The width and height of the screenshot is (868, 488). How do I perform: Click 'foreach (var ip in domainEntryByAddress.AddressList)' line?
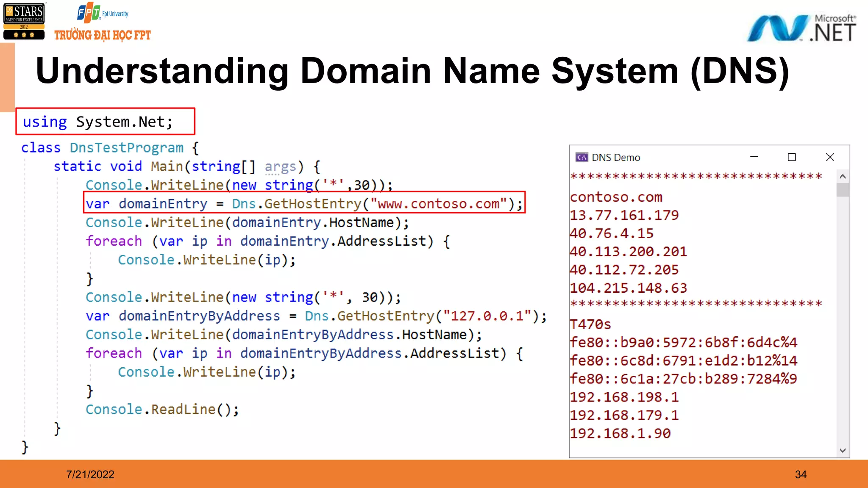point(304,354)
